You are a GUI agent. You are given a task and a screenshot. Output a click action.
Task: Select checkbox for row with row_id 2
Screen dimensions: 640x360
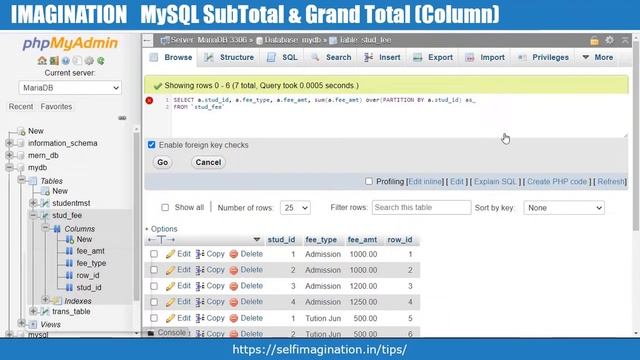pyautogui.click(x=154, y=270)
